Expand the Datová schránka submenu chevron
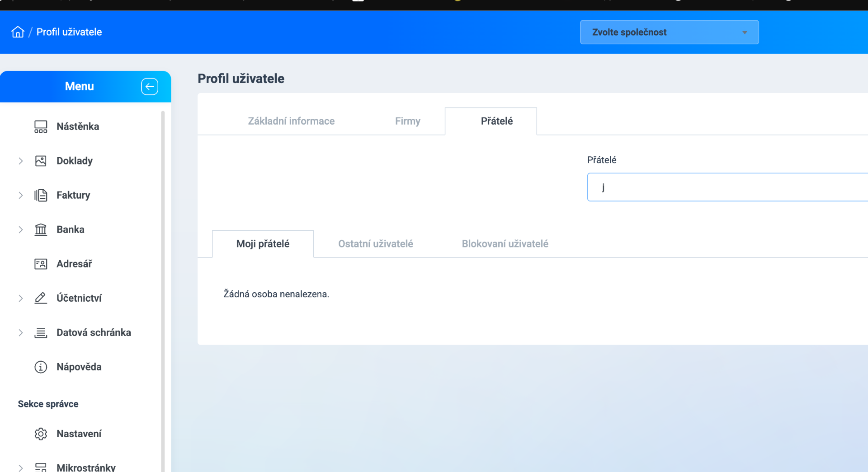The width and height of the screenshot is (868, 472). pos(21,332)
